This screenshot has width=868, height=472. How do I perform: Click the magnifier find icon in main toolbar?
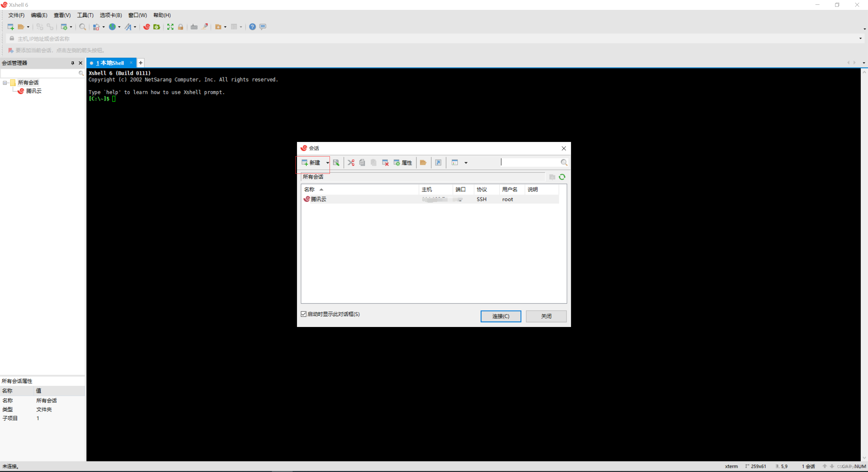point(82,27)
